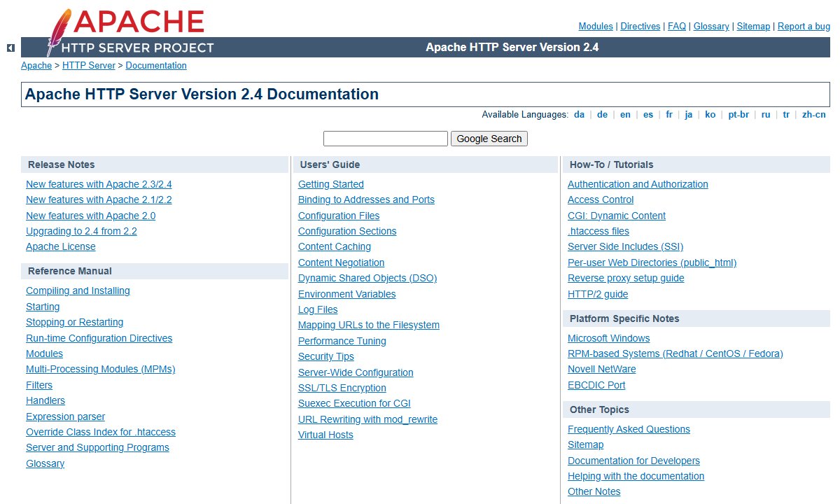The image size is (840, 504).
Task: Open New features with Apache 2.3/2.4
Action: [99, 185]
